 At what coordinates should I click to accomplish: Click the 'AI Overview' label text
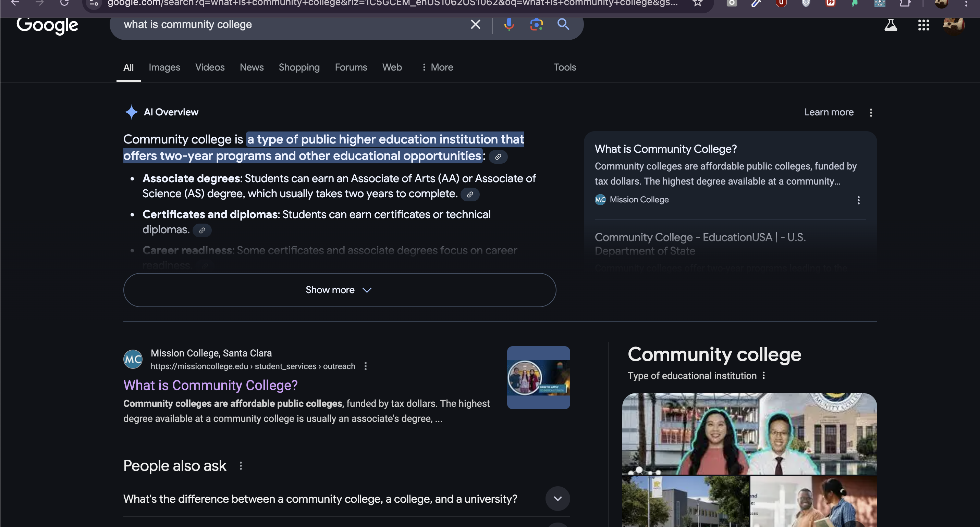pyautogui.click(x=171, y=112)
